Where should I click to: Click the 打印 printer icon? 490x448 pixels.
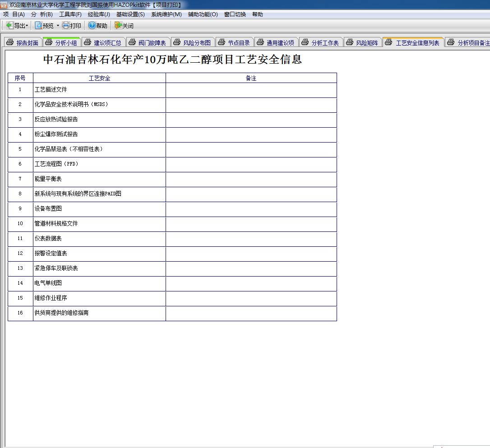pyautogui.click(x=65, y=25)
